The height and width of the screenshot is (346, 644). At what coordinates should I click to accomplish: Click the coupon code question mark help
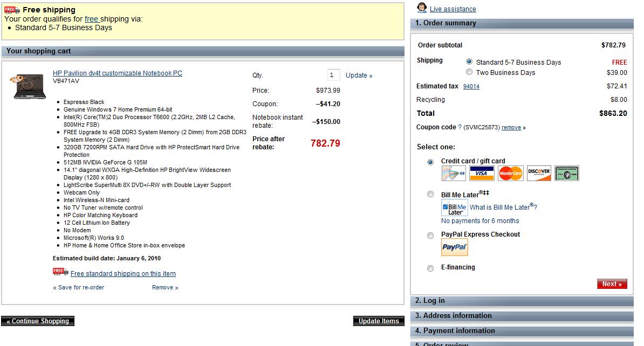(x=460, y=127)
